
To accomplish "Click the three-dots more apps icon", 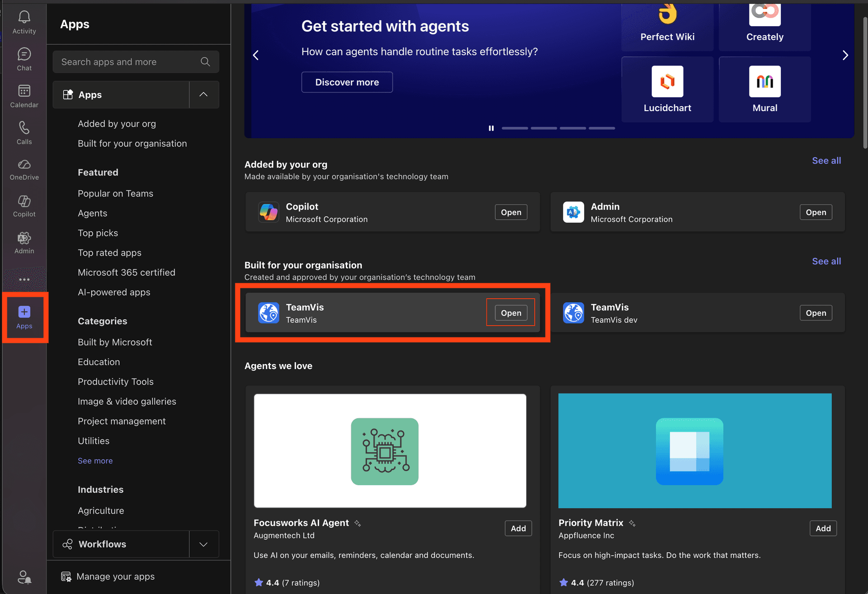I will pyautogui.click(x=24, y=279).
